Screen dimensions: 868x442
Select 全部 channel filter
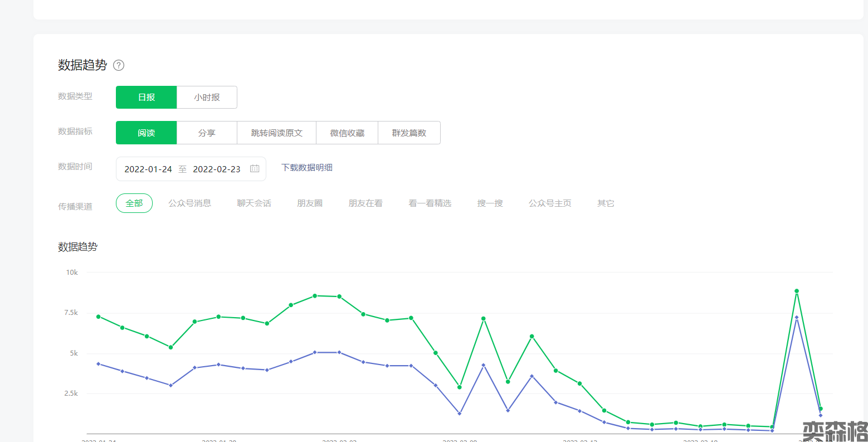pyautogui.click(x=134, y=203)
